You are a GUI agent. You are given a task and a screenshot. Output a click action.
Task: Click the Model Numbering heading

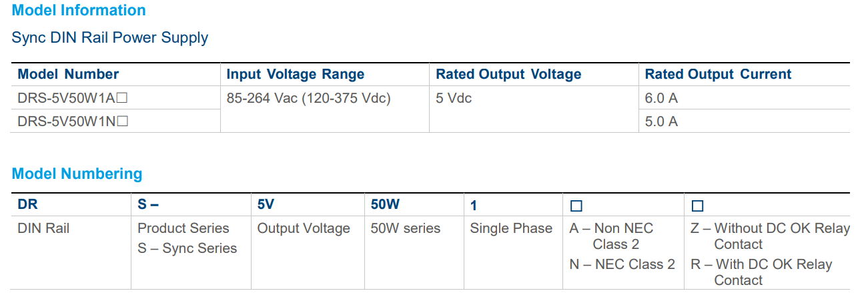[77, 174]
